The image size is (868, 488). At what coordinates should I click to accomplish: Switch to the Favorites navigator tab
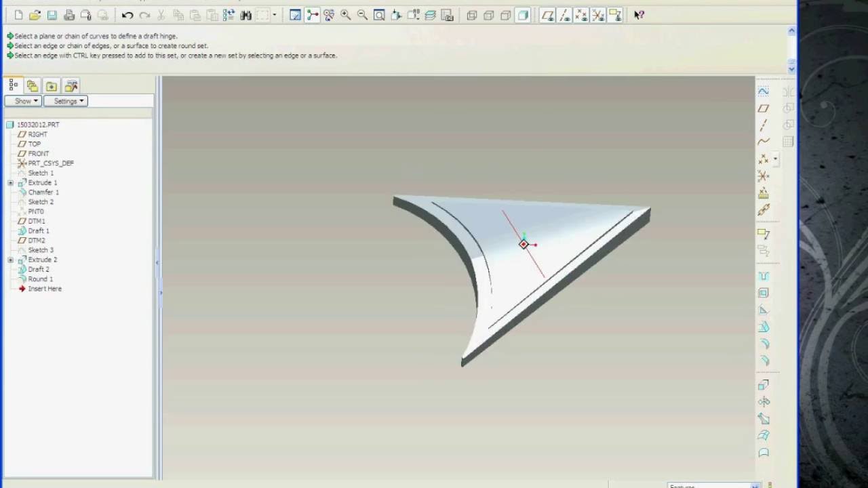[x=51, y=85]
